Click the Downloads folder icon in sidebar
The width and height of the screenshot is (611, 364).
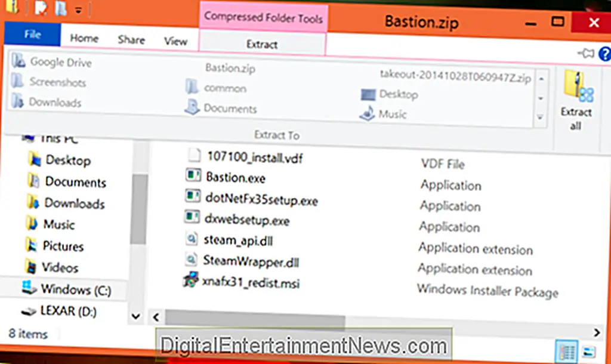coord(33,202)
